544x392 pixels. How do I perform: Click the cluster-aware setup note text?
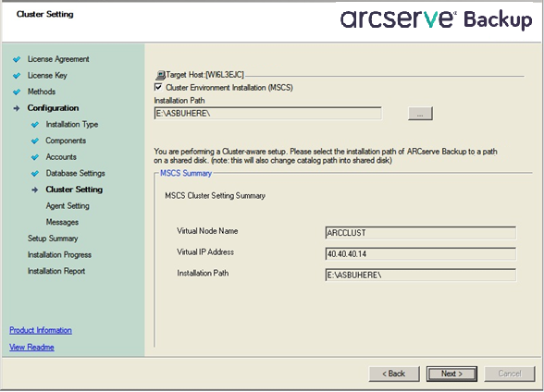[326, 156]
